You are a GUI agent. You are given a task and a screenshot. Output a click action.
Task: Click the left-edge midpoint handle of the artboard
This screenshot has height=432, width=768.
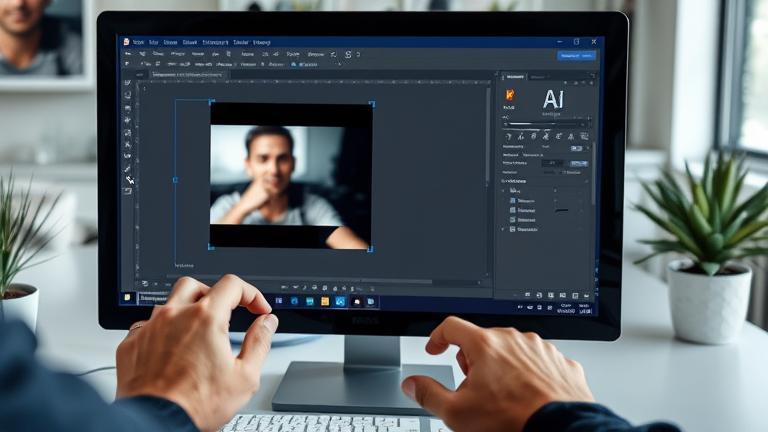pyautogui.click(x=175, y=180)
